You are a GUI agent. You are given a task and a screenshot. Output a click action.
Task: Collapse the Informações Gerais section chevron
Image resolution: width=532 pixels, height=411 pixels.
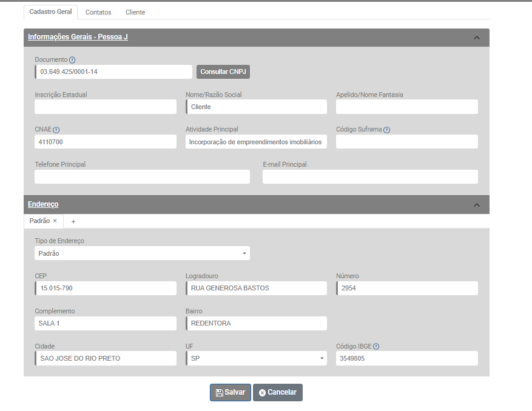point(476,38)
